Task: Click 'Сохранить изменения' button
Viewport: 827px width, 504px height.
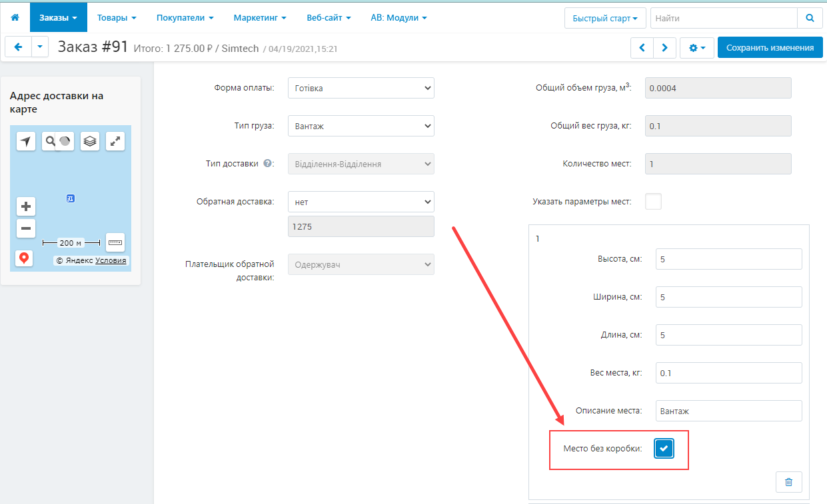Action: point(770,48)
